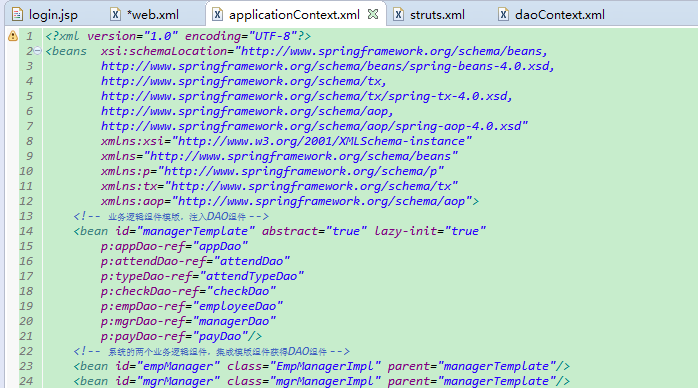698x388 pixels.
Task: Click the xmlns:aop attribute on line 12
Action: pos(133,201)
